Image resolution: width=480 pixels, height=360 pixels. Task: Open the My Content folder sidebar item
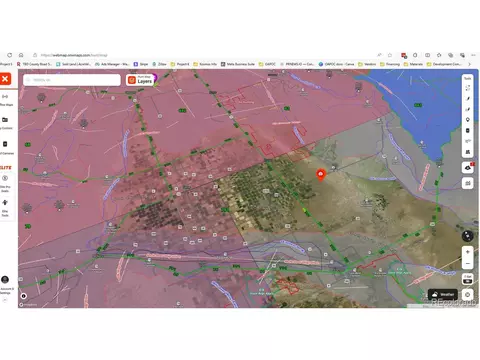pyautogui.click(x=6, y=123)
